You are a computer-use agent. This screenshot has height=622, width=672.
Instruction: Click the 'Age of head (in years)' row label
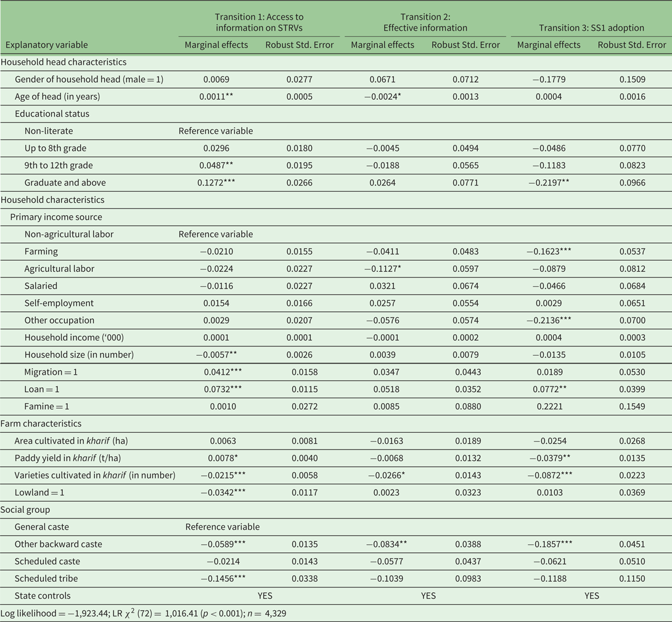pyautogui.click(x=57, y=96)
